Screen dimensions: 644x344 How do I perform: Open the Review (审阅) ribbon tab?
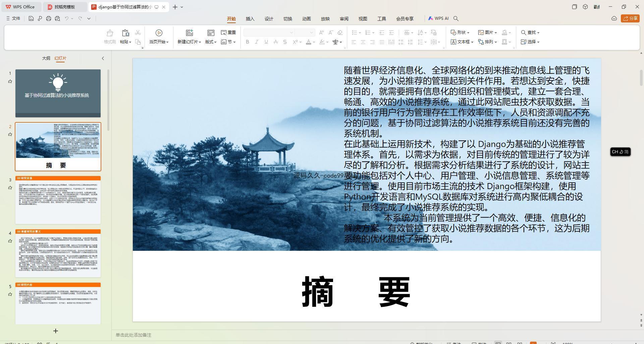coord(344,19)
